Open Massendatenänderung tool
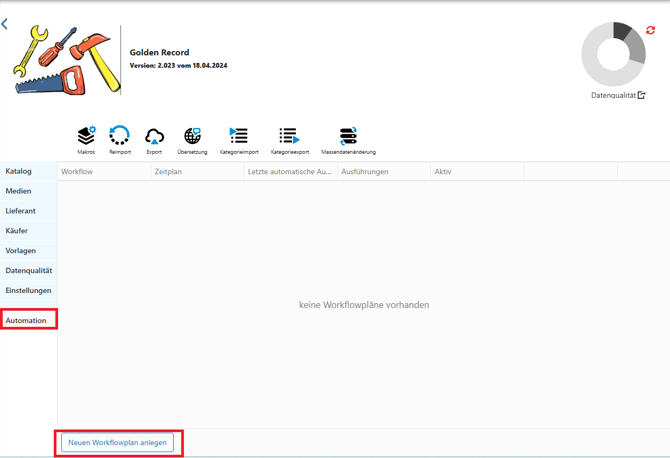 pos(348,137)
